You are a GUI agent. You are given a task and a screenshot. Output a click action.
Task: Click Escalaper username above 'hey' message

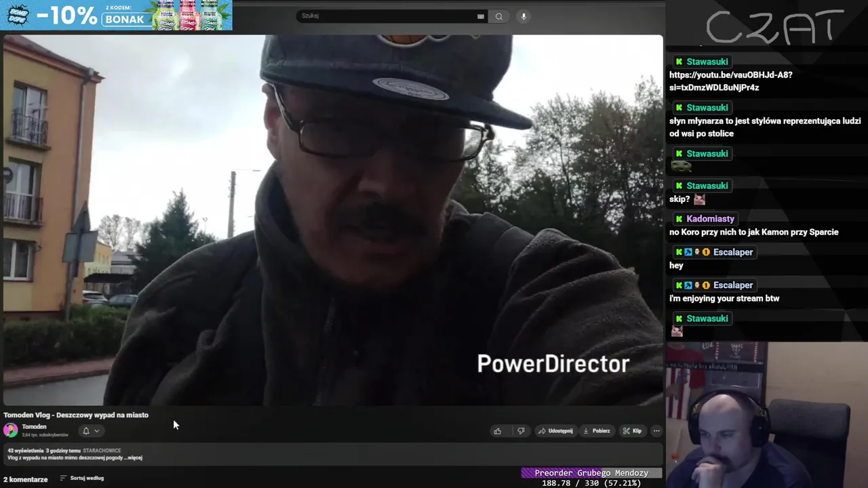click(x=733, y=252)
